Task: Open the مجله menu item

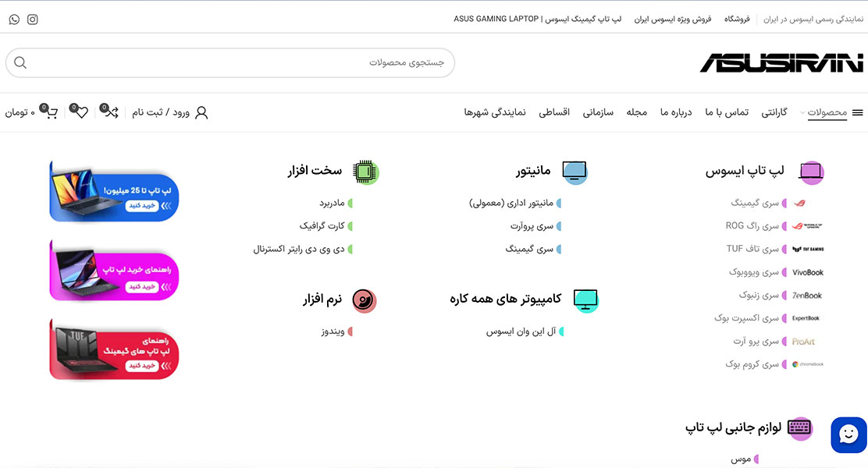Action: [637, 113]
